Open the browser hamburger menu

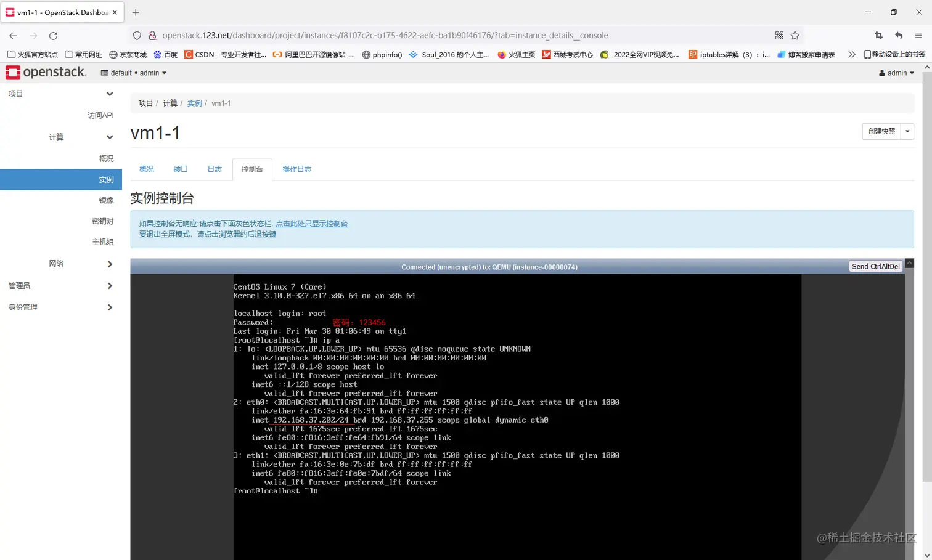pyautogui.click(x=918, y=36)
